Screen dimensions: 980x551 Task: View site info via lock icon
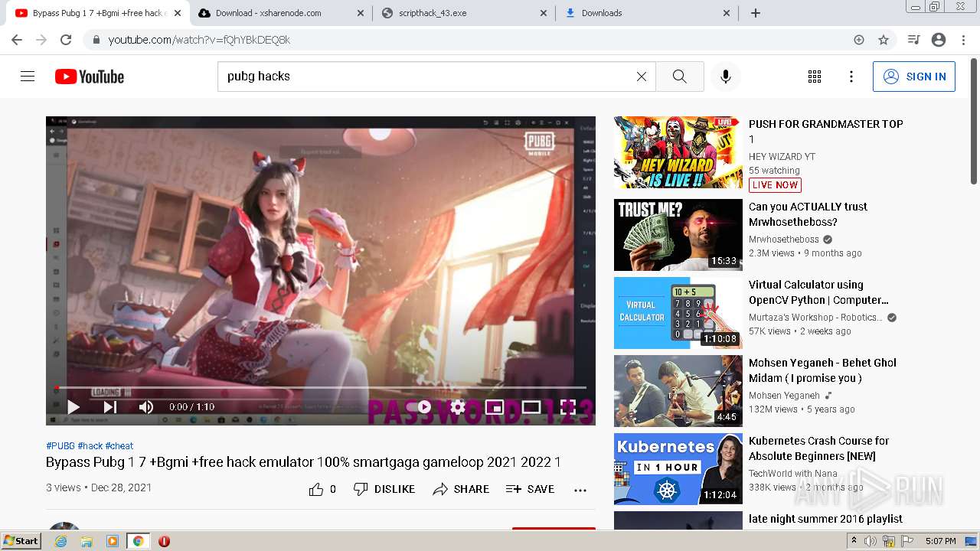96,40
